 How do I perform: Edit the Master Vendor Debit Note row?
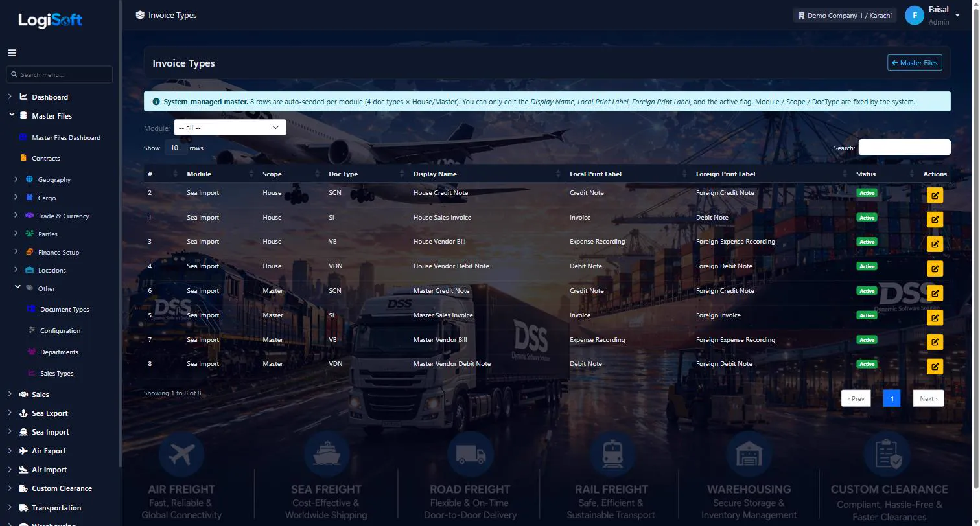pos(935,367)
